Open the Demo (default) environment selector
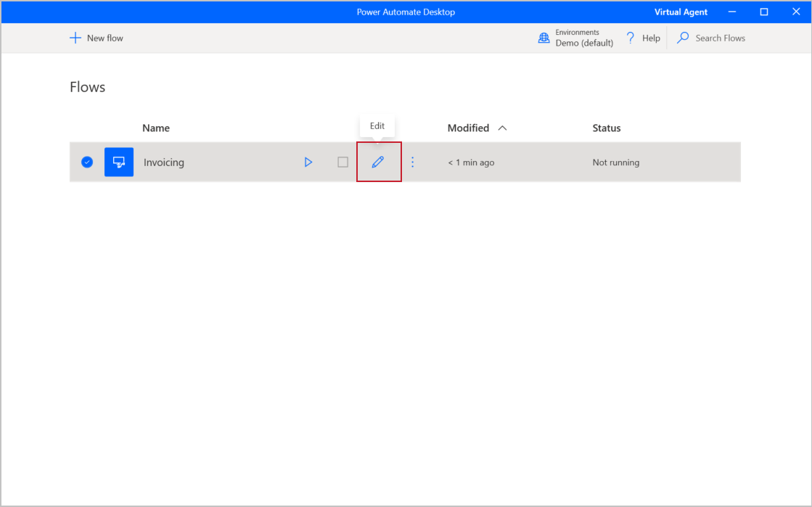The width and height of the screenshot is (812, 507). [x=583, y=42]
